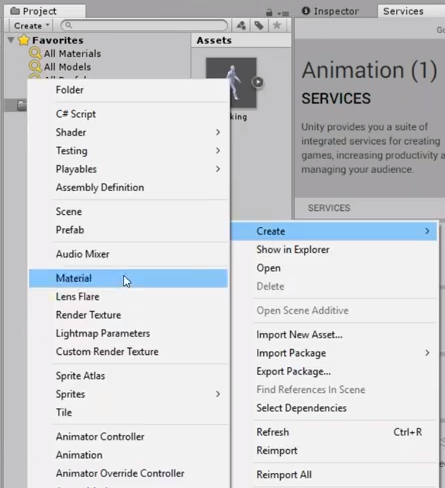
Task: Choose Sprite Atlas menu entry
Action: coord(129,376)
